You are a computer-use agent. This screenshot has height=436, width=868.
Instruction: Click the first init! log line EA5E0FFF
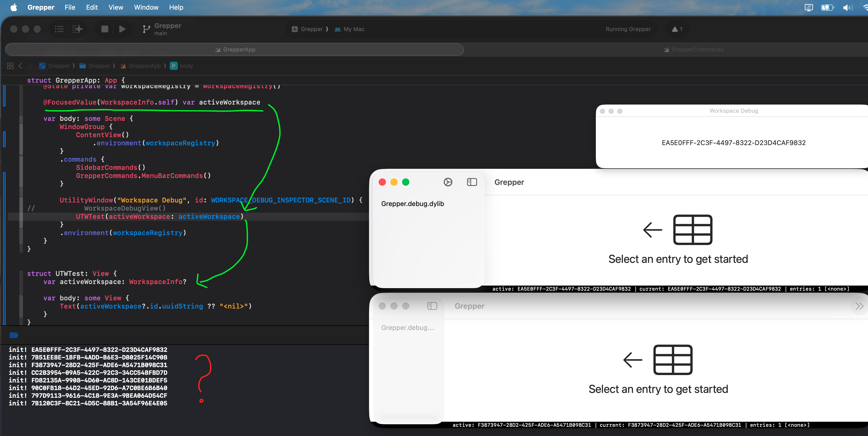[x=88, y=349]
